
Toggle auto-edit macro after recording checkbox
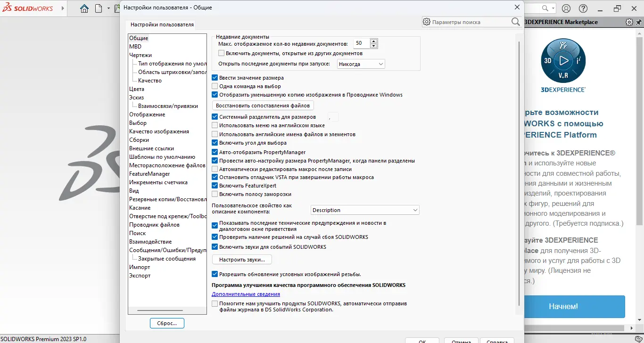[215, 169]
